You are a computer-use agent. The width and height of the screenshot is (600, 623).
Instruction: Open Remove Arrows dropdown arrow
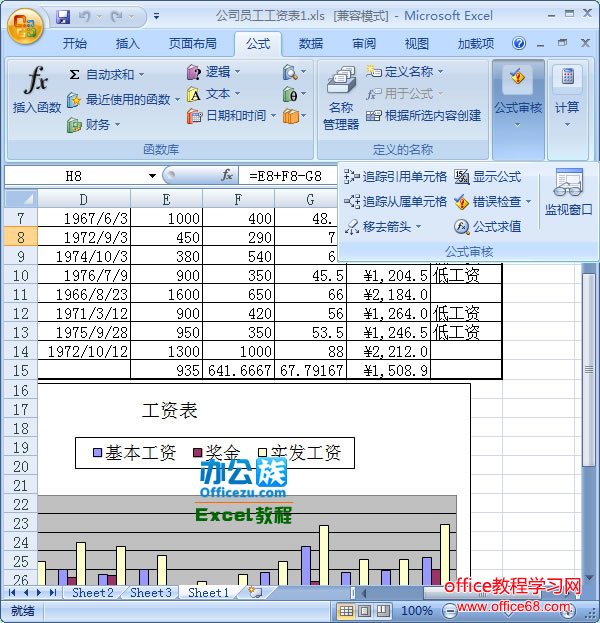(418, 227)
